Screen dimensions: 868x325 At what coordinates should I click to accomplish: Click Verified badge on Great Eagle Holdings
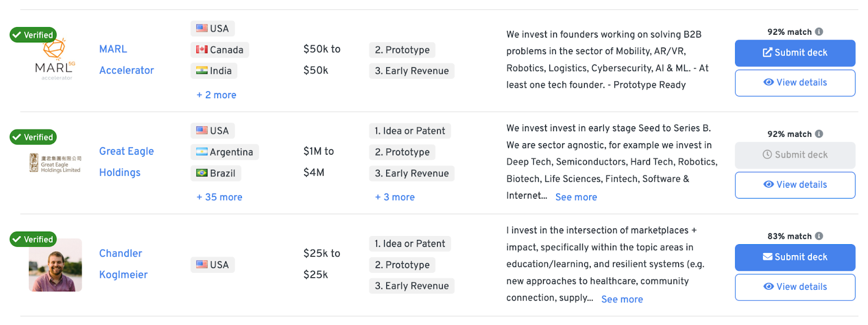(x=33, y=137)
